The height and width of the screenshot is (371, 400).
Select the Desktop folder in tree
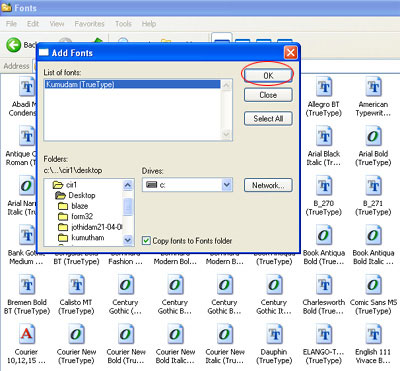tap(75, 195)
